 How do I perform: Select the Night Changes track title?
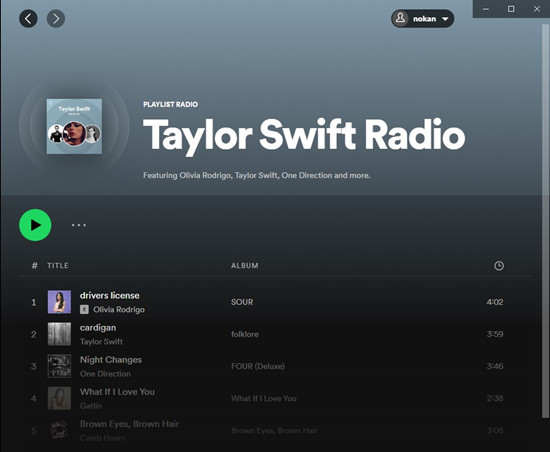(x=111, y=360)
